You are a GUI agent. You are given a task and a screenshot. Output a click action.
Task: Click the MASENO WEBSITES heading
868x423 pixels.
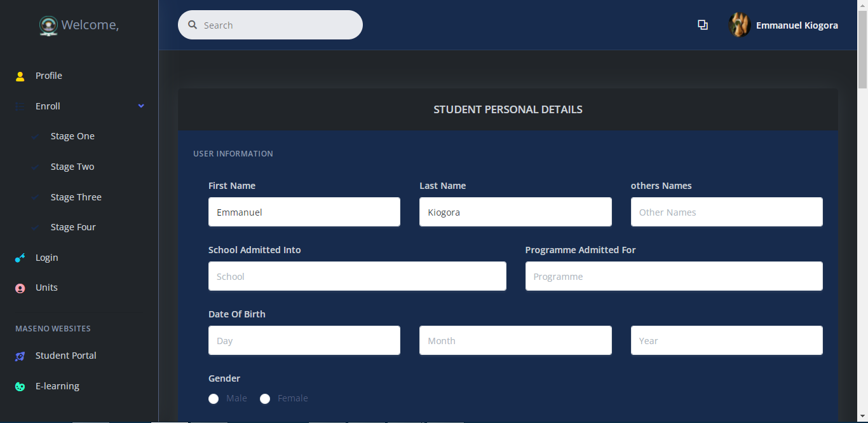click(x=53, y=329)
